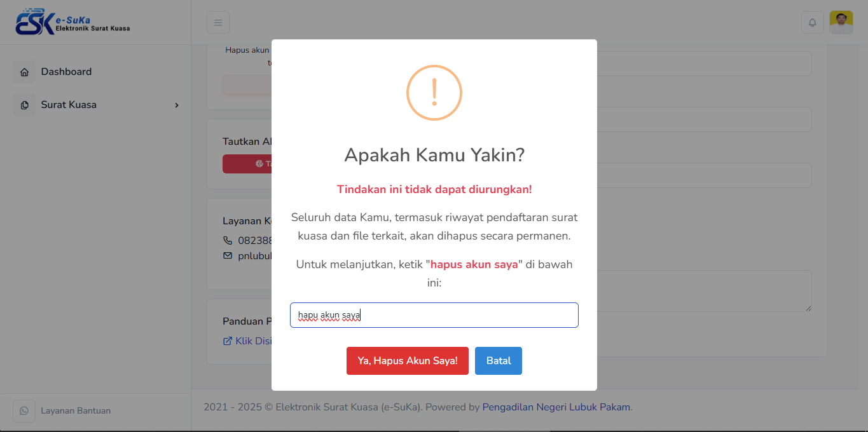Click the phone icon under Layanan
The width and height of the screenshot is (868, 432).
pos(228,241)
